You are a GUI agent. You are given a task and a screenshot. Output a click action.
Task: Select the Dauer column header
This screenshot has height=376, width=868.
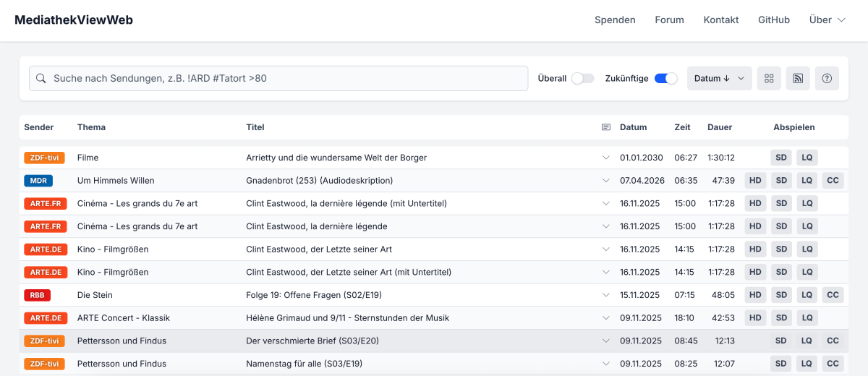(x=720, y=127)
